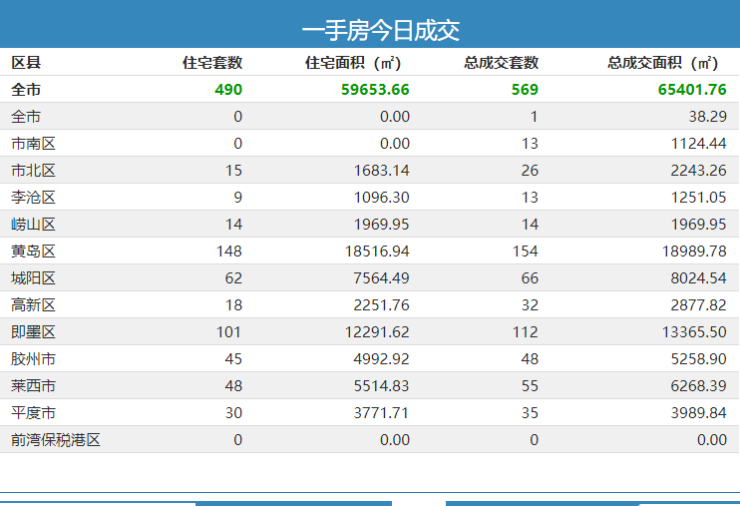Click the 住宅套数 column header

[212, 63]
